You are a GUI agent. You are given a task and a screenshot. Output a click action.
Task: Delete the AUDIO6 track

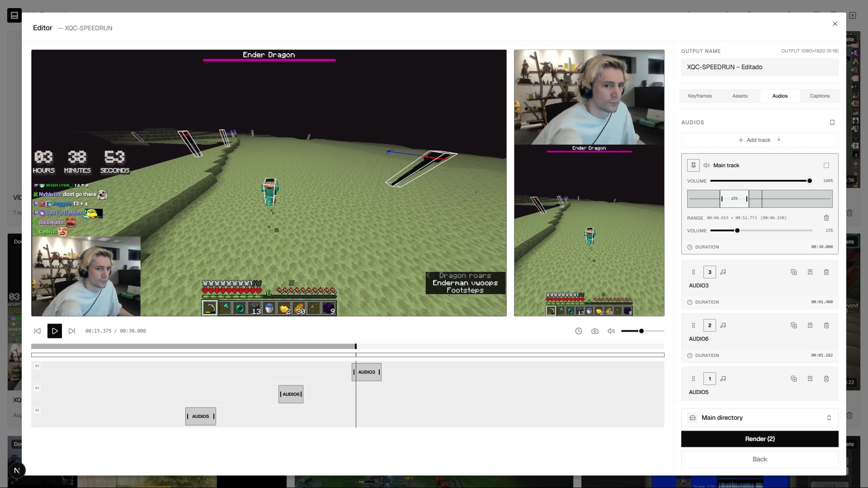[826, 325]
